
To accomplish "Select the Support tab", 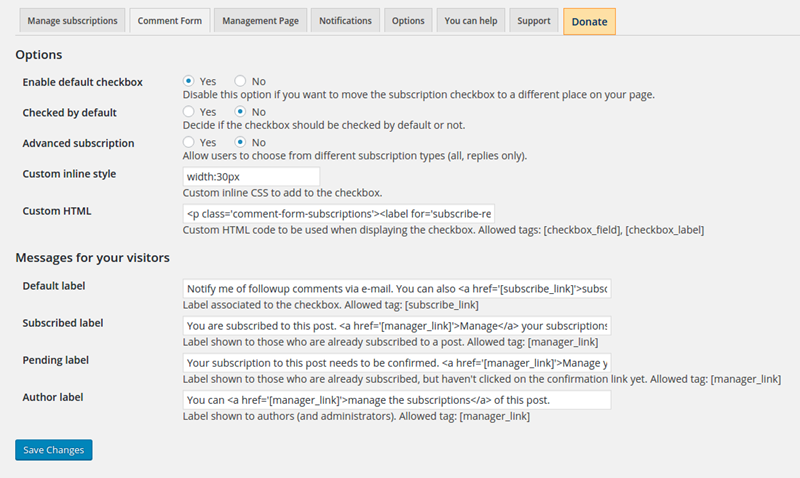I will click(x=534, y=21).
